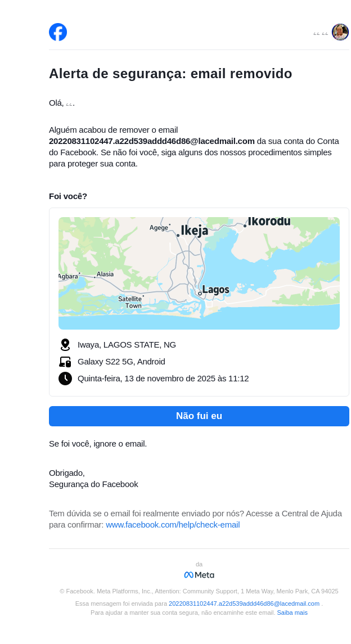This screenshot has height=644, width=351.
Task: Follow the "Saiba mais" link
Action: (x=292, y=613)
